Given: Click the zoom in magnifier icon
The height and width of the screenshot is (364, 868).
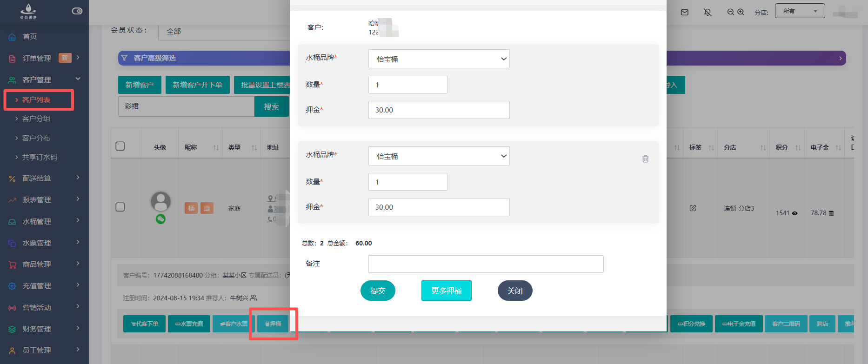Looking at the screenshot, I should tap(741, 12).
